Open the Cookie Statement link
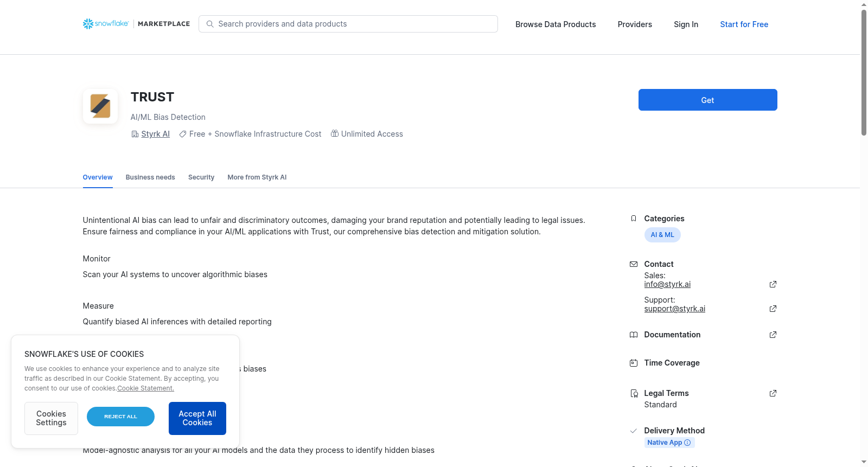 tap(146, 388)
